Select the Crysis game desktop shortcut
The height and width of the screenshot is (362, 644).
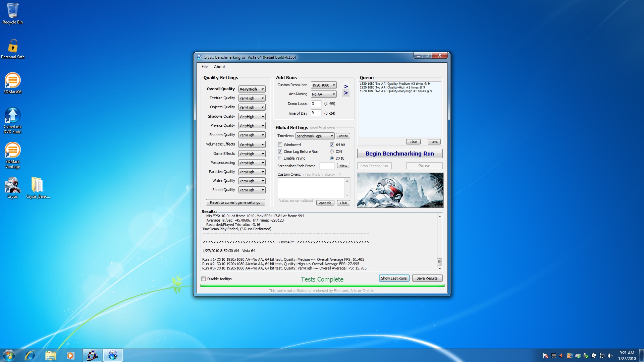(12, 188)
